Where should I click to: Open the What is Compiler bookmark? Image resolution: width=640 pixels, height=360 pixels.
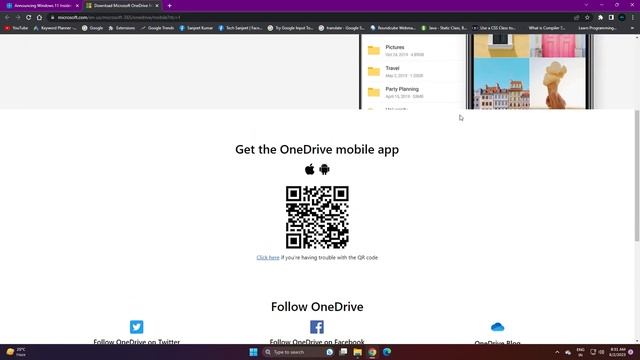[x=547, y=28]
